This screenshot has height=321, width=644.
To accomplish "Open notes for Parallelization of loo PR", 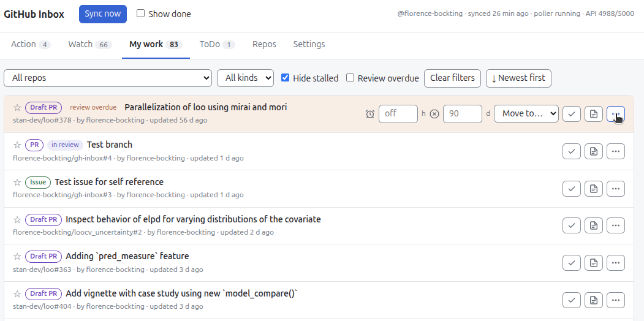I will (594, 114).
